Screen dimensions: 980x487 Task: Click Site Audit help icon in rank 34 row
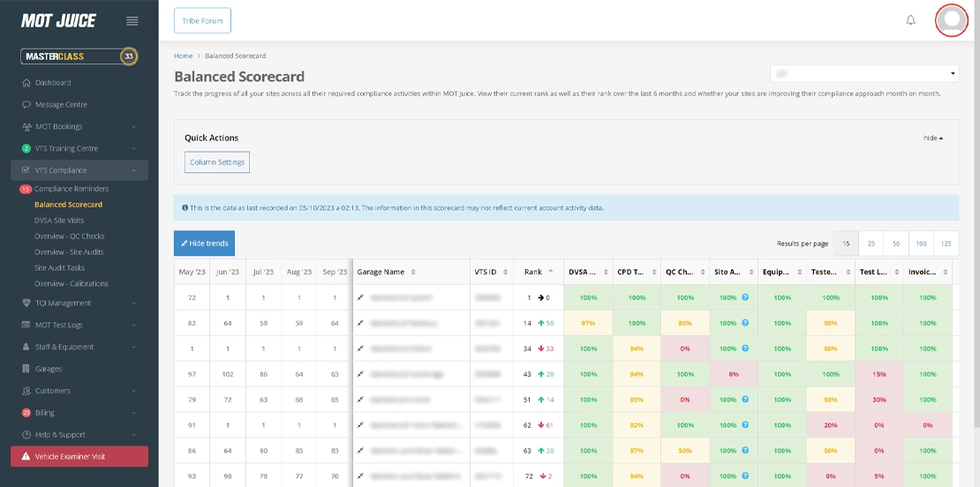745,348
